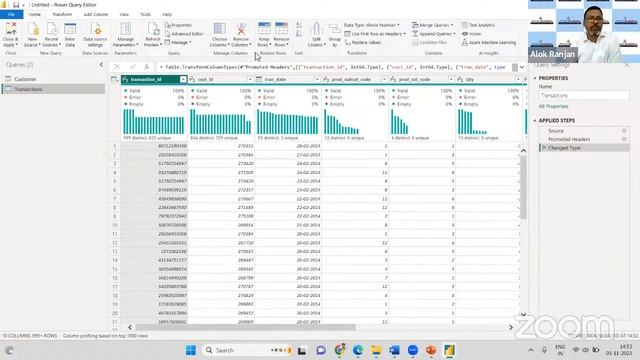Open Qty column filter dropdown
640x360 pixels.
click(518, 79)
